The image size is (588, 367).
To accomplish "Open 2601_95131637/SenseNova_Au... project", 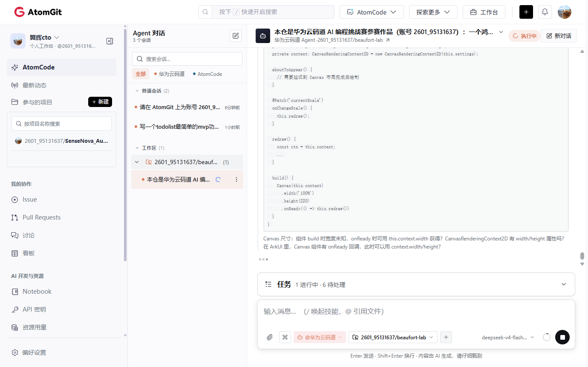I will (62, 141).
